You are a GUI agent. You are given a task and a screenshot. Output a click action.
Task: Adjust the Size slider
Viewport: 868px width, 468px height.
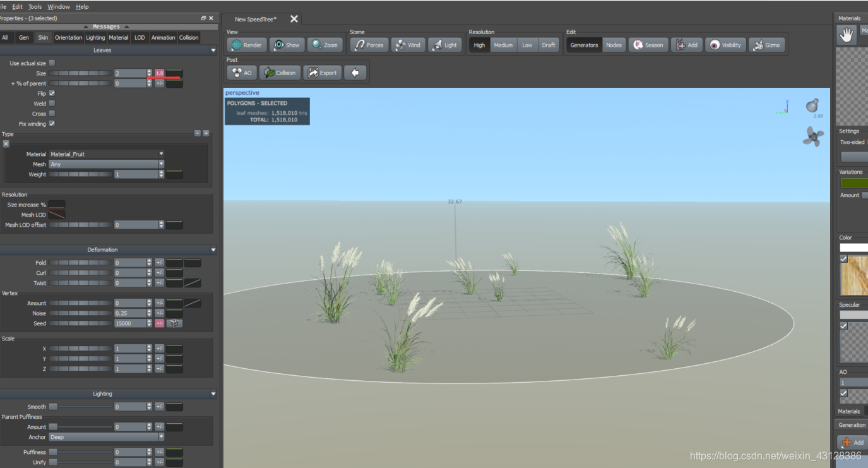pyautogui.click(x=81, y=73)
